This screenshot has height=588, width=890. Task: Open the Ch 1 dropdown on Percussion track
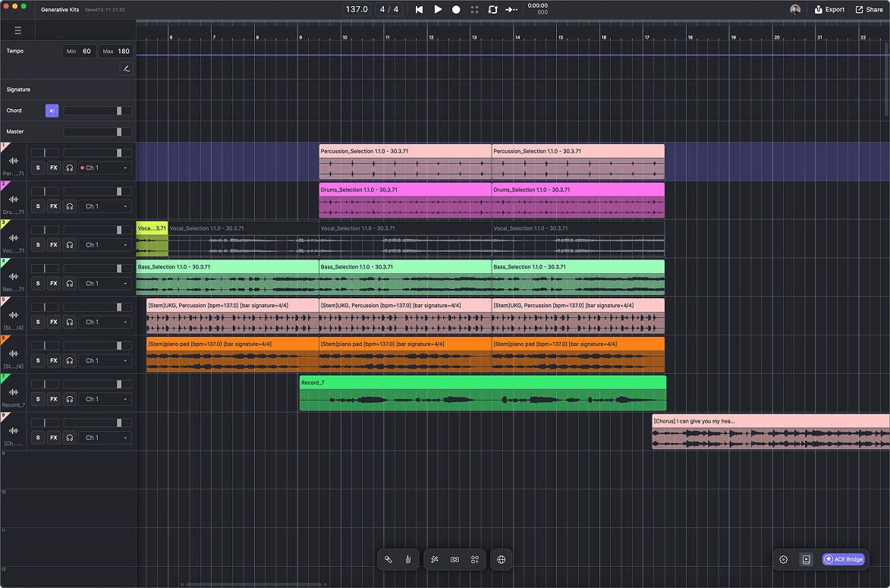point(104,167)
